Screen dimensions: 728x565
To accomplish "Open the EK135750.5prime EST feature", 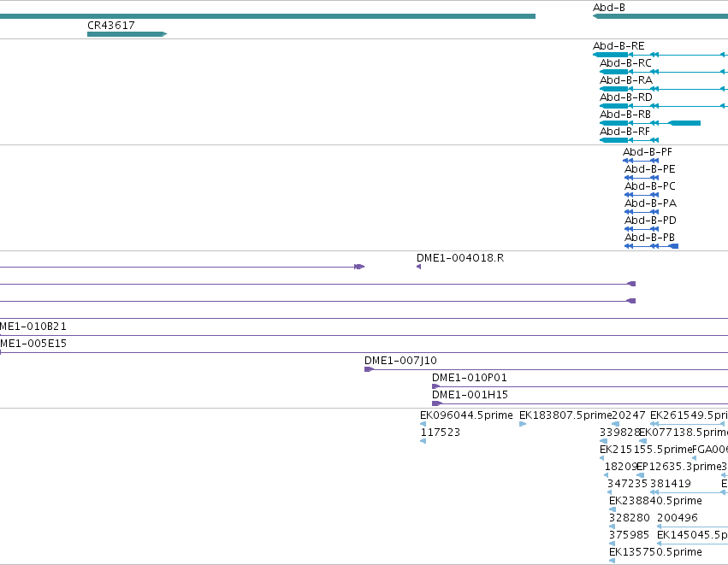I will (612, 561).
